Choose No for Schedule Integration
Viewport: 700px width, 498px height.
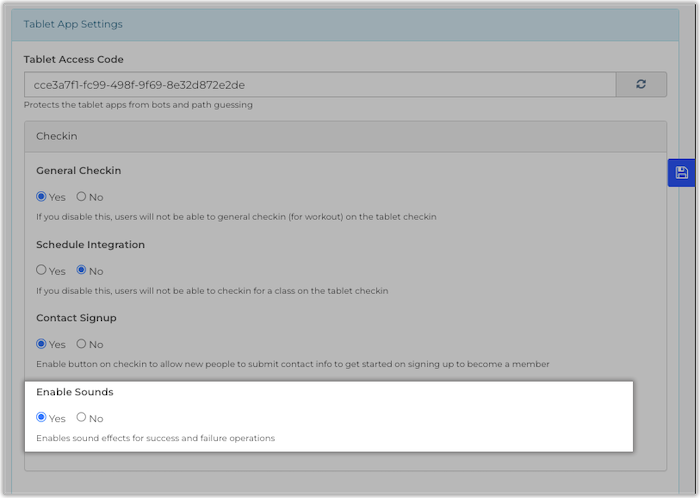(82, 270)
